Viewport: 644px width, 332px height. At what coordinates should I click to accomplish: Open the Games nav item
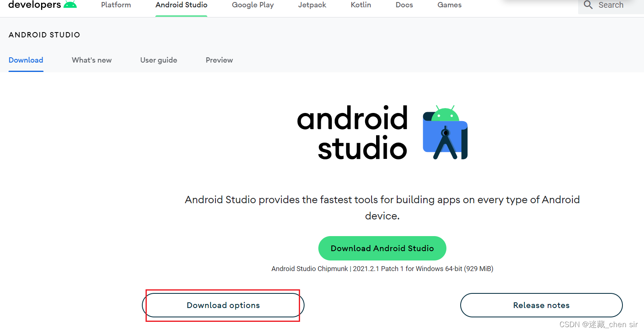point(449,5)
